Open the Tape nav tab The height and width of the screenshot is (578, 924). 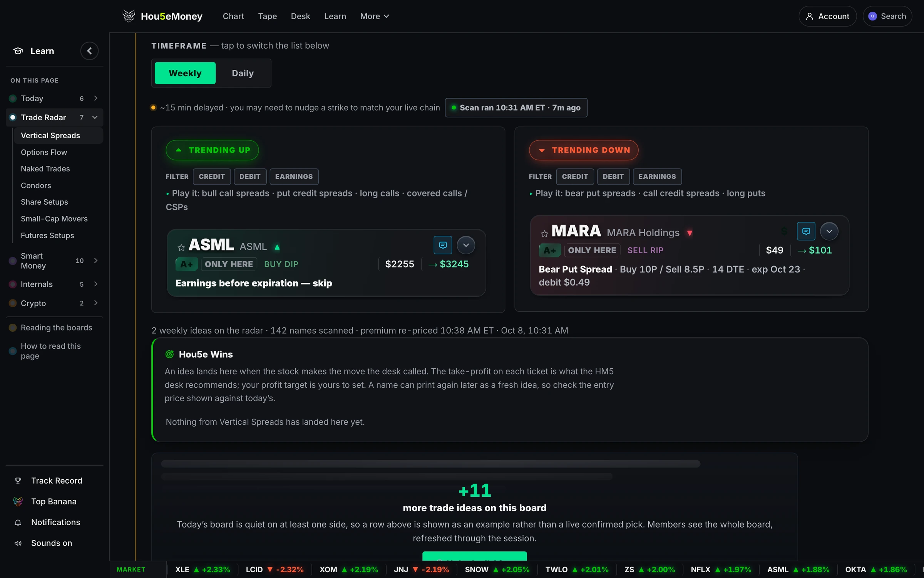[267, 16]
